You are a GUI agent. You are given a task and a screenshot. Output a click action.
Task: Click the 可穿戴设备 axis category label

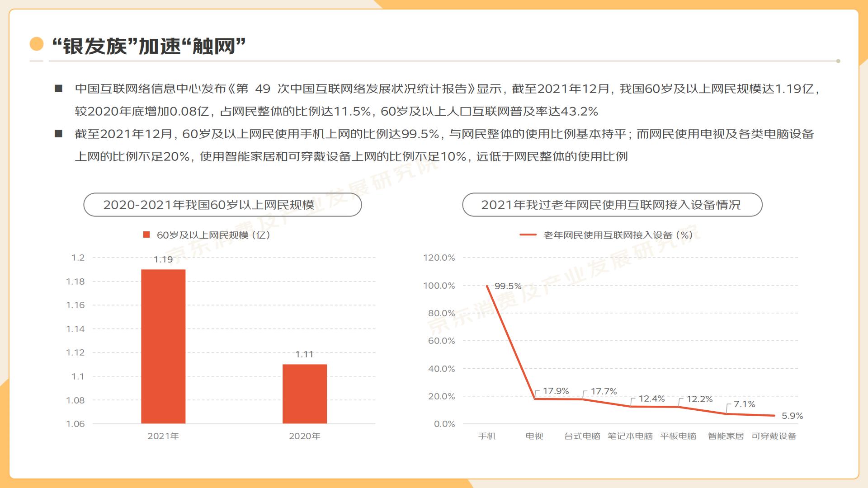pyautogui.click(x=774, y=436)
